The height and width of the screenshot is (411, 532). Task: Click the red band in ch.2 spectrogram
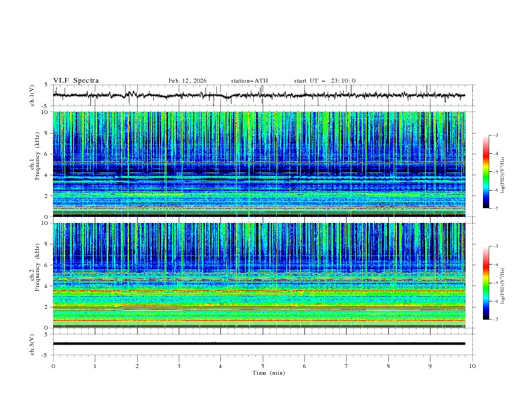pos(259,291)
